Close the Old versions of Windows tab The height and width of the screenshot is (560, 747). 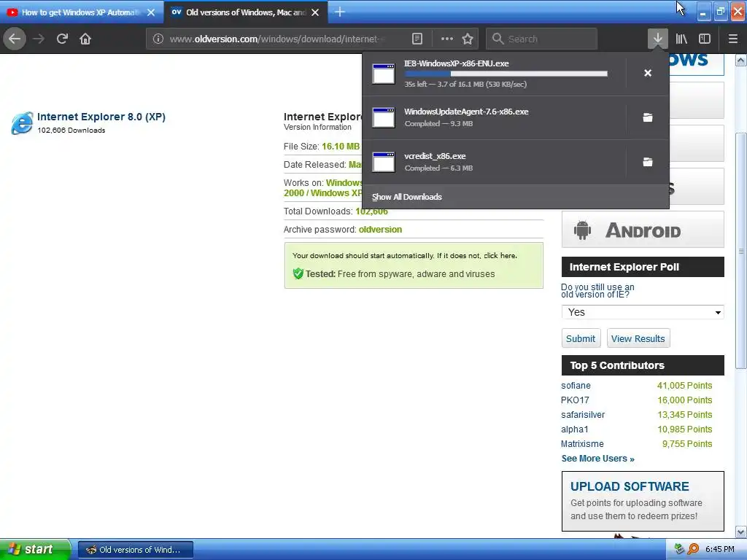(x=315, y=12)
